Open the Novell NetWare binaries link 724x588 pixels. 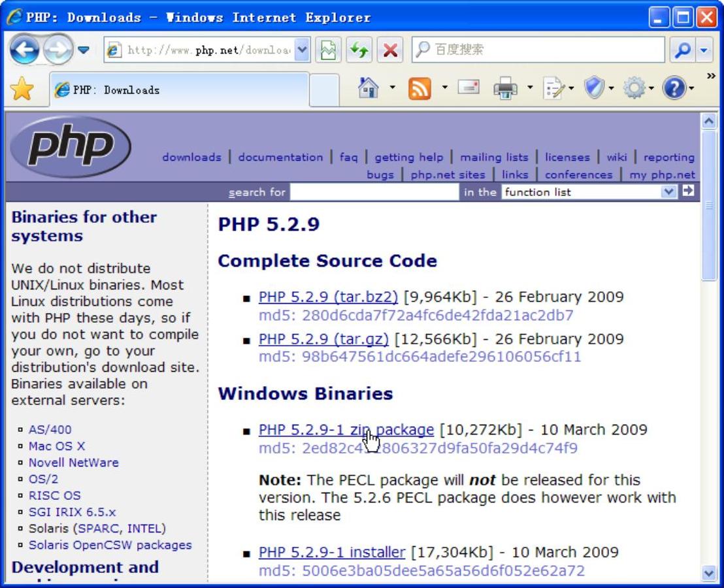pyautogui.click(x=73, y=463)
